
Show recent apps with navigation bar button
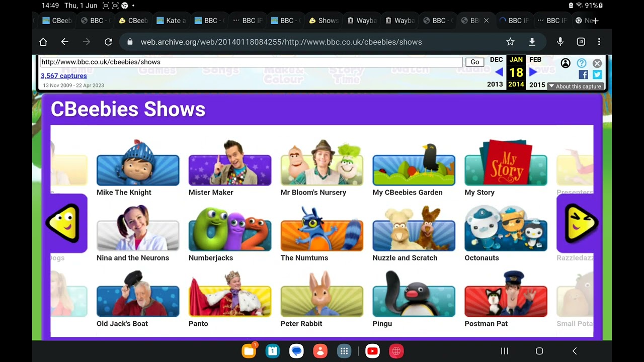[504, 351]
